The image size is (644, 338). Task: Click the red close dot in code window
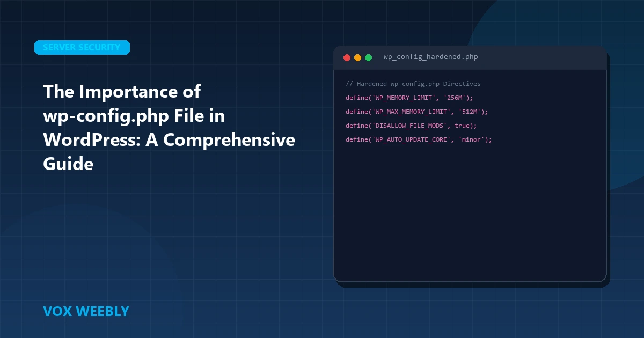click(x=347, y=57)
